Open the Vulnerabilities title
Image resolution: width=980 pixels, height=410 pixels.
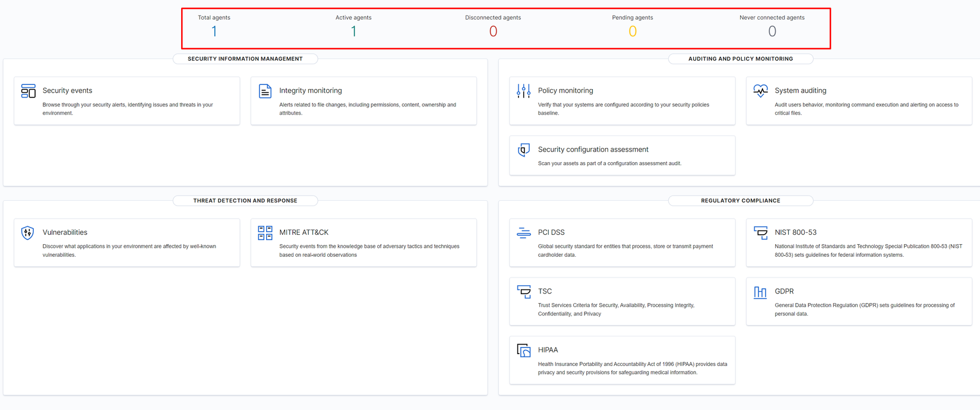(x=65, y=232)
